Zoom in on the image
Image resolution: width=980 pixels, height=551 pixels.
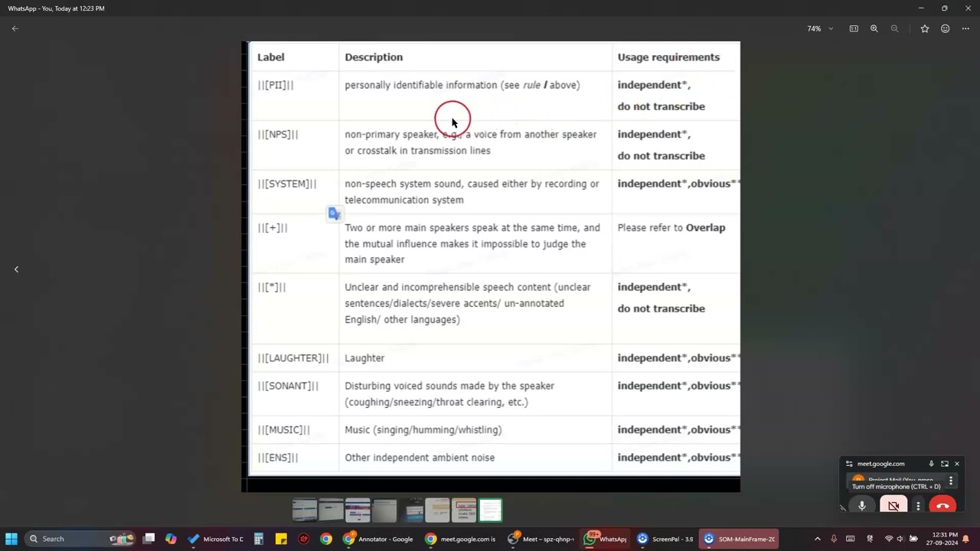[x=874, y=28]
